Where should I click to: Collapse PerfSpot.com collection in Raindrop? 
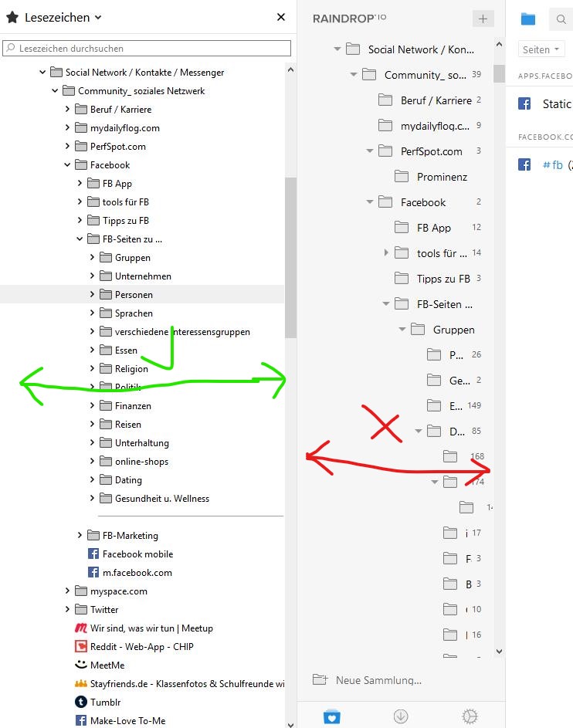pyautogui.click(x=370, y=151)
